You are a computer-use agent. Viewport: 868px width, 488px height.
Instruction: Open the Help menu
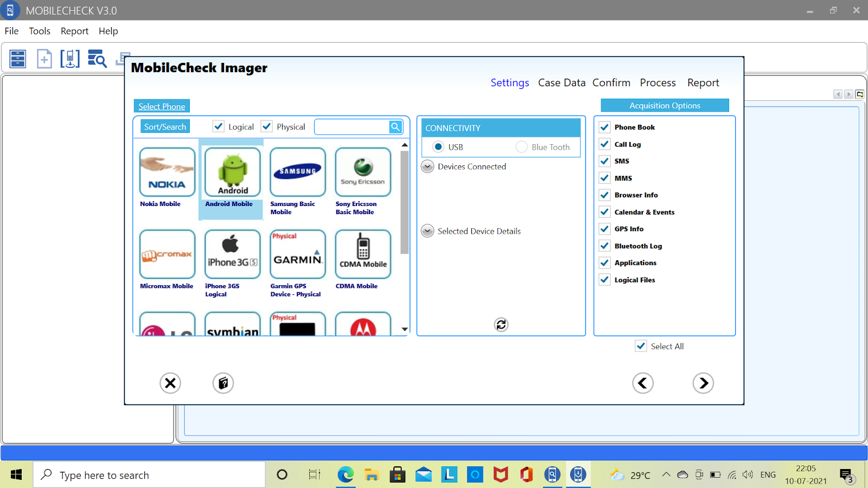108,31
